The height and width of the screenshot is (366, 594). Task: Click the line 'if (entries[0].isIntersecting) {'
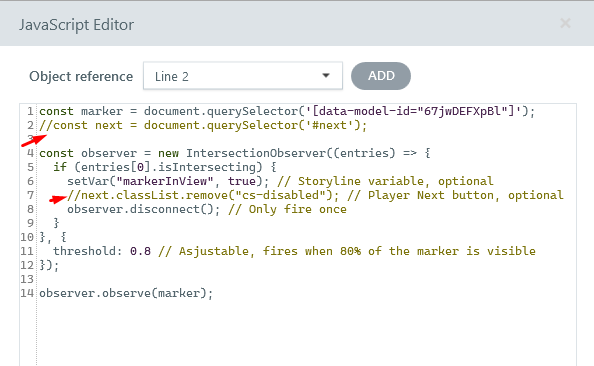pos(165,167)
